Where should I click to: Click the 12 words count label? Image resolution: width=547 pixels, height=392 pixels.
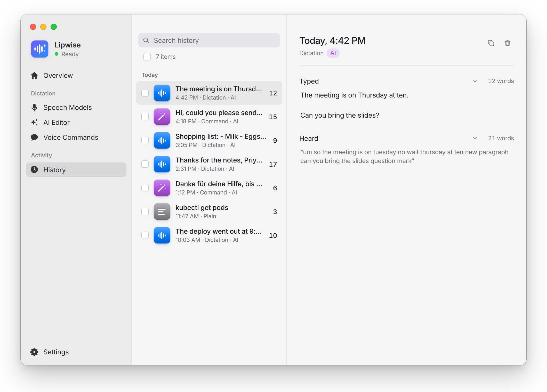[x=501, y=81]
